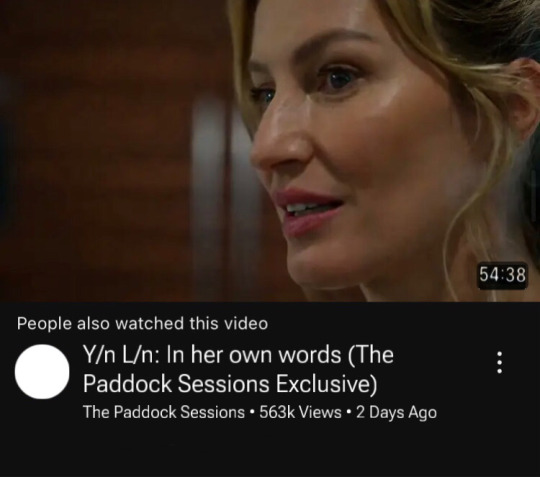The image size is (540, 477).
Task: Click the word 'Exclusive)' in the title
Action: (327, 383)
